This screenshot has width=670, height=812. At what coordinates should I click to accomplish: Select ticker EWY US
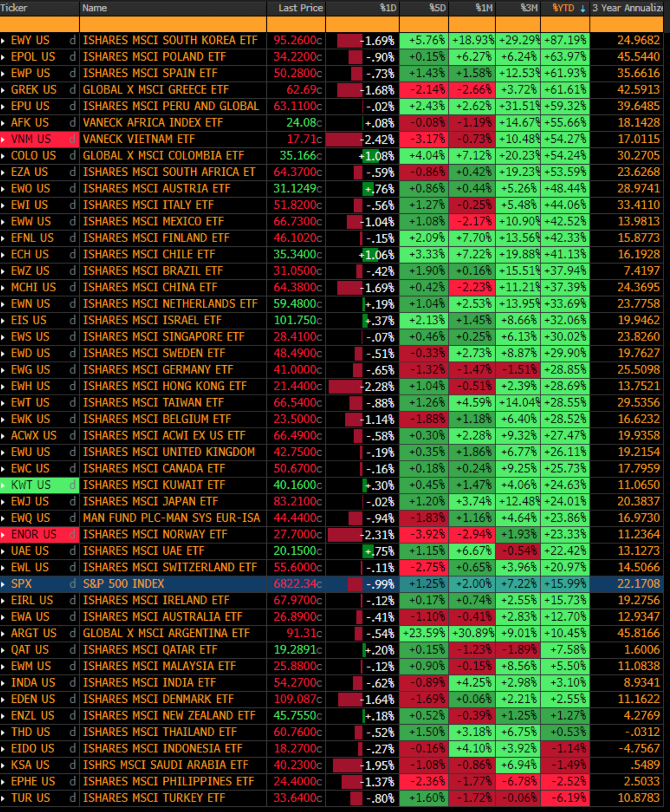coord(31,40)
